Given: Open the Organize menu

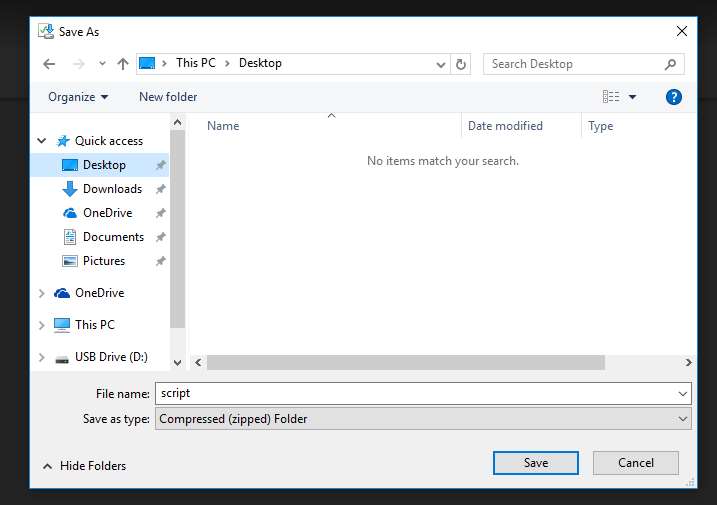Looking at the screenshot, I should tap(78, 97).
